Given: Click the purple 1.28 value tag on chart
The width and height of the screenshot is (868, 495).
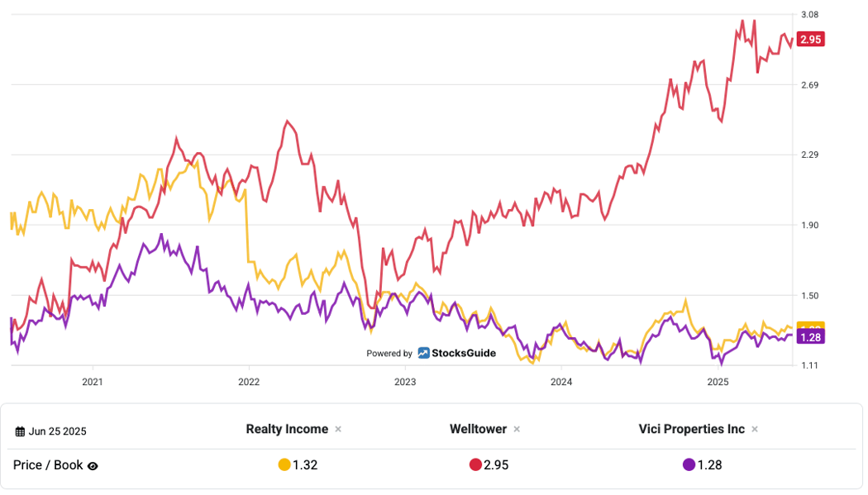Looking at the screenshot, I should (810, 337).
